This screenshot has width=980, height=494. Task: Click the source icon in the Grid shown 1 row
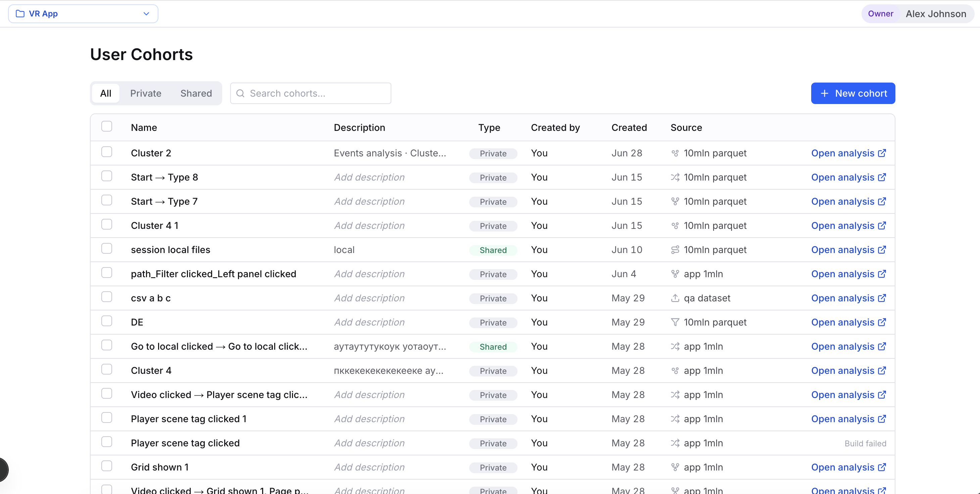click(x=675, y=467)
